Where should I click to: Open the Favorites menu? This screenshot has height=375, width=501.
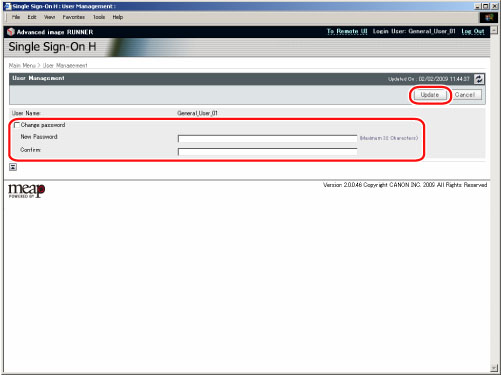coord(74,17)
